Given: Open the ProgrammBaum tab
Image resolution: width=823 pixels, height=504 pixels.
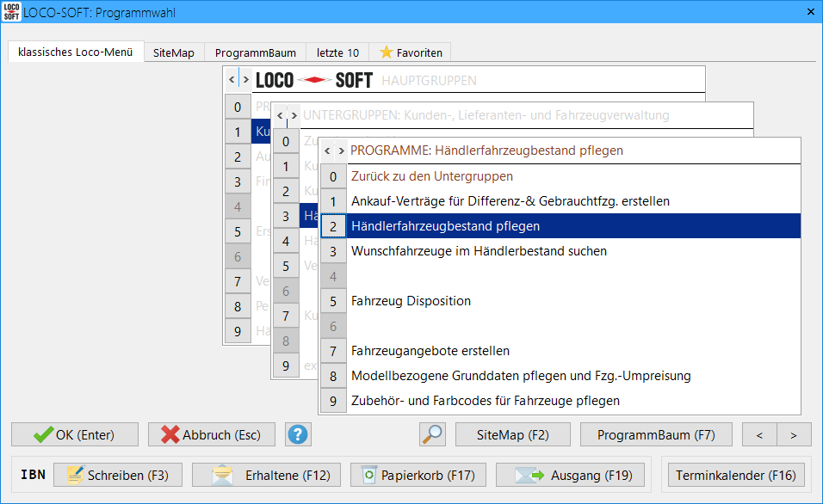Looking at the screenshot, I should tap(255, 52).
